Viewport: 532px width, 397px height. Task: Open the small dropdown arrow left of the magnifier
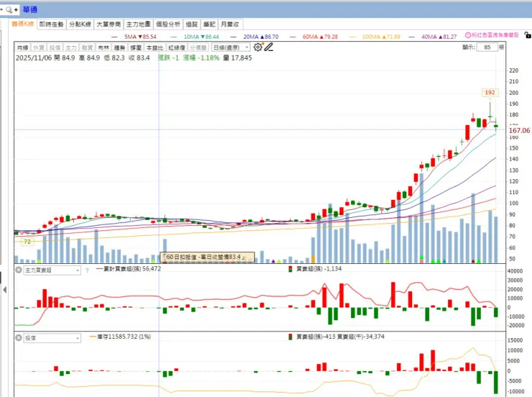click(1, 10)
